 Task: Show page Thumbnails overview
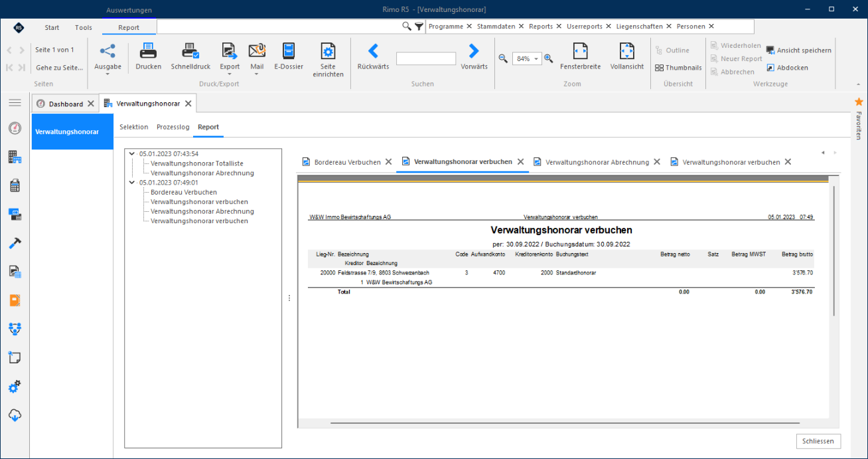tap(678, 68)
